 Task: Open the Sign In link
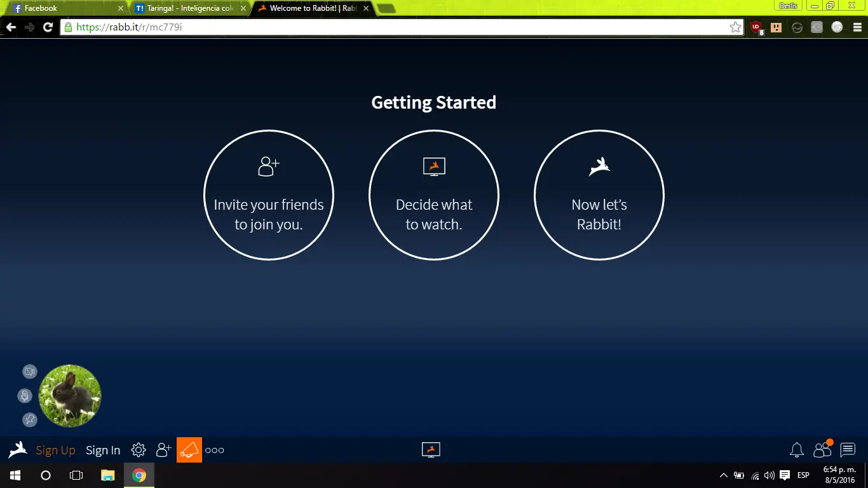point(103,451)
